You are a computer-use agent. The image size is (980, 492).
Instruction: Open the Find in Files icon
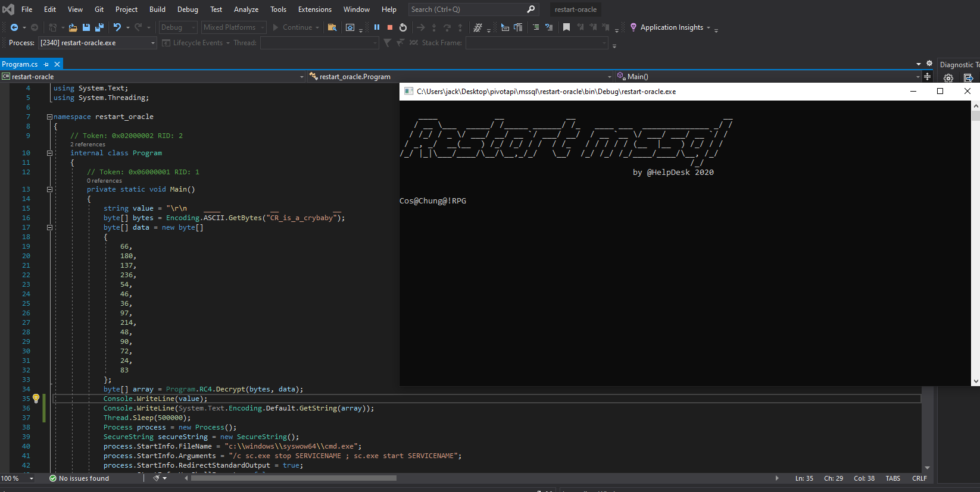(332, 27)
